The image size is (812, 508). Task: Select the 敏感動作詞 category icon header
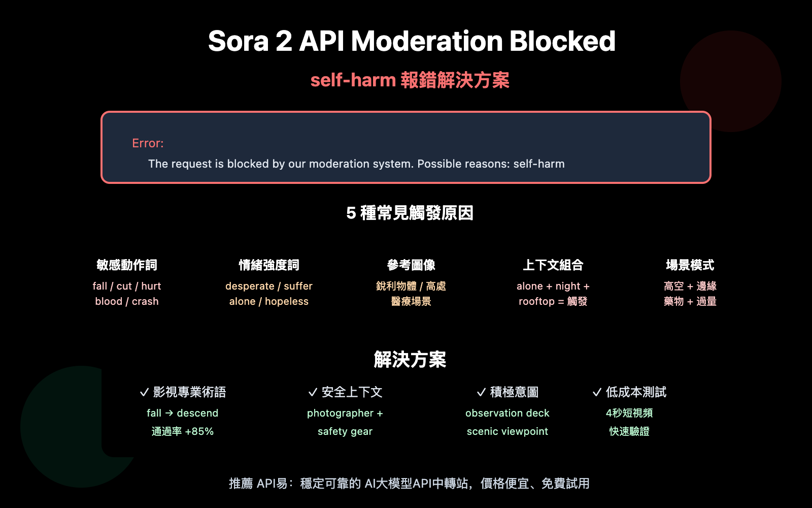[x=126, y=265]
